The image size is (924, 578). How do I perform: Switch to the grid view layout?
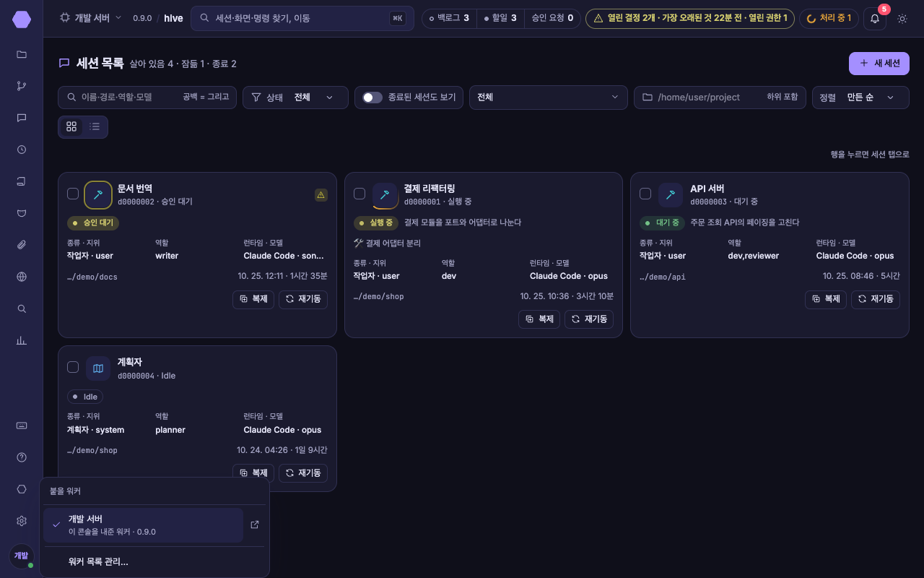pos(71,126)
